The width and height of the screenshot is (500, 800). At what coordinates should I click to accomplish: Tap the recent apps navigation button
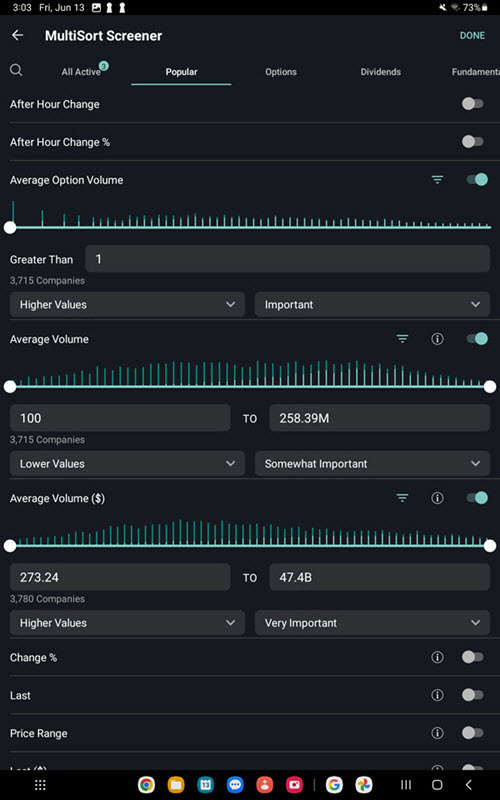[406, 785]
